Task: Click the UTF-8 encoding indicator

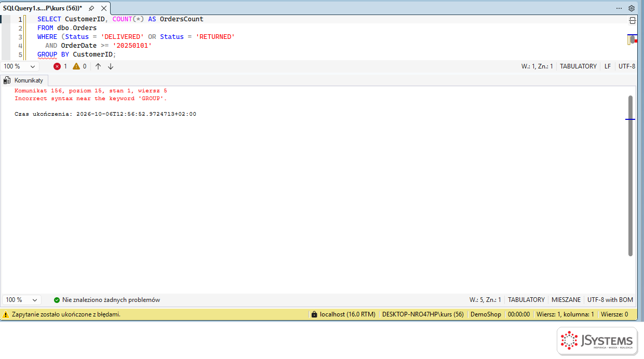Action: pos(627,66)
